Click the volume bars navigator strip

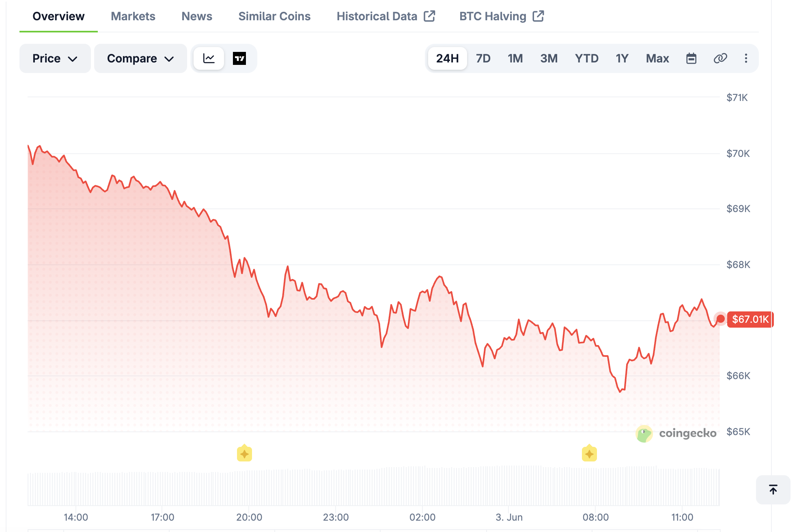(373, 486)
